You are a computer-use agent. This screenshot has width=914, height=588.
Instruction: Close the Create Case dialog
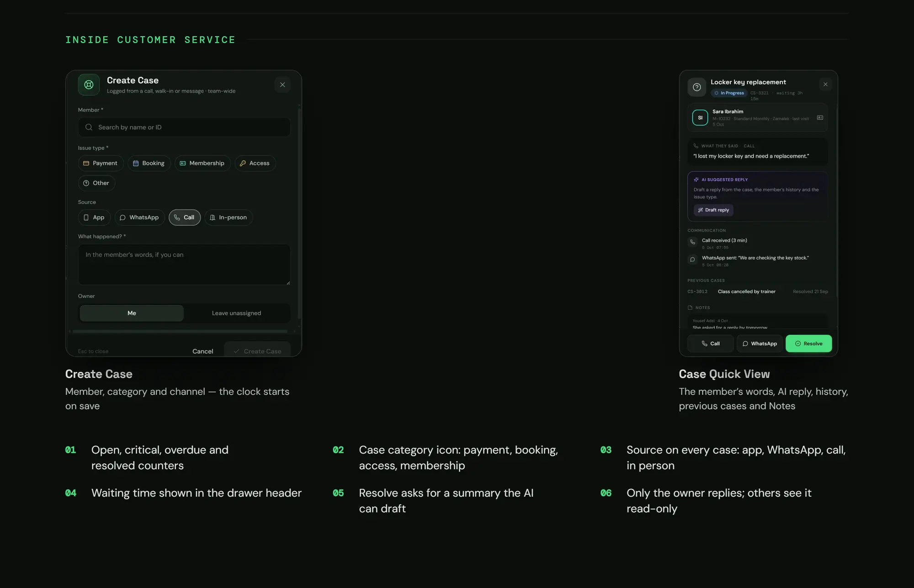282,85
